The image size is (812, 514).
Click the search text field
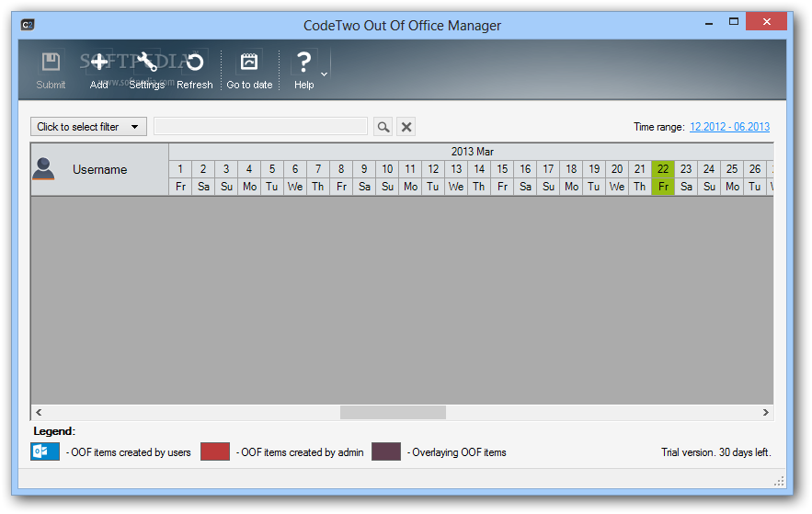[260, 126]
